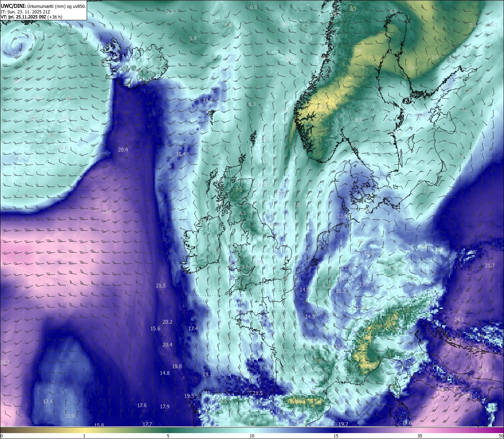Click the map value 4.3 over northern England
The width and height of the screenshot is (504, 439).
242,213
